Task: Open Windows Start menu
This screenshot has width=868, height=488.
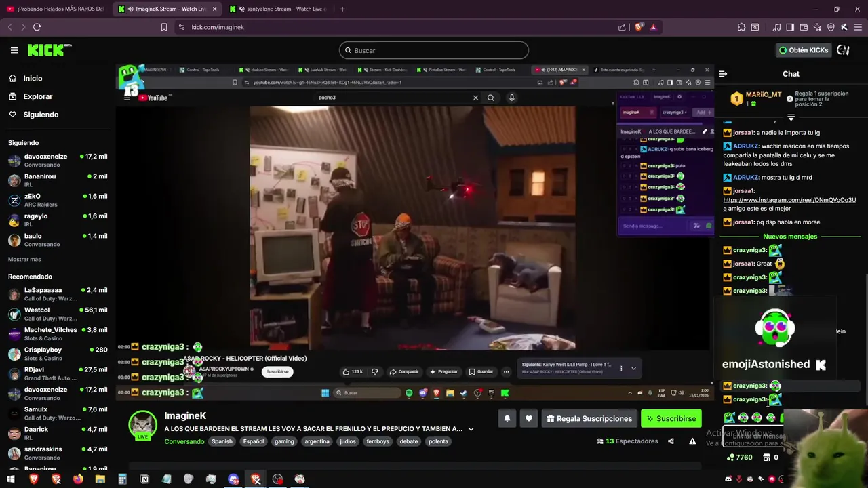Action: pos(11,479)
